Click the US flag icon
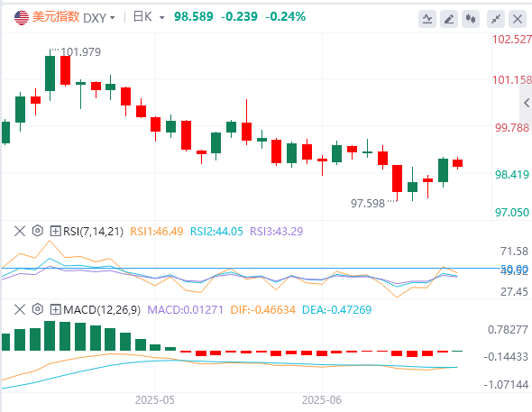 click(22, 18)
